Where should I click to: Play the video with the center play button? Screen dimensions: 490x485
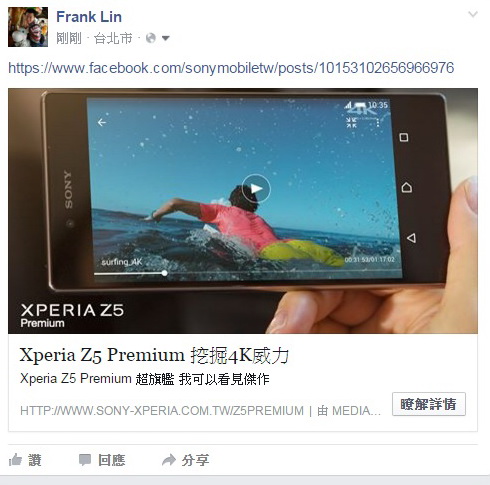[256, 189]
